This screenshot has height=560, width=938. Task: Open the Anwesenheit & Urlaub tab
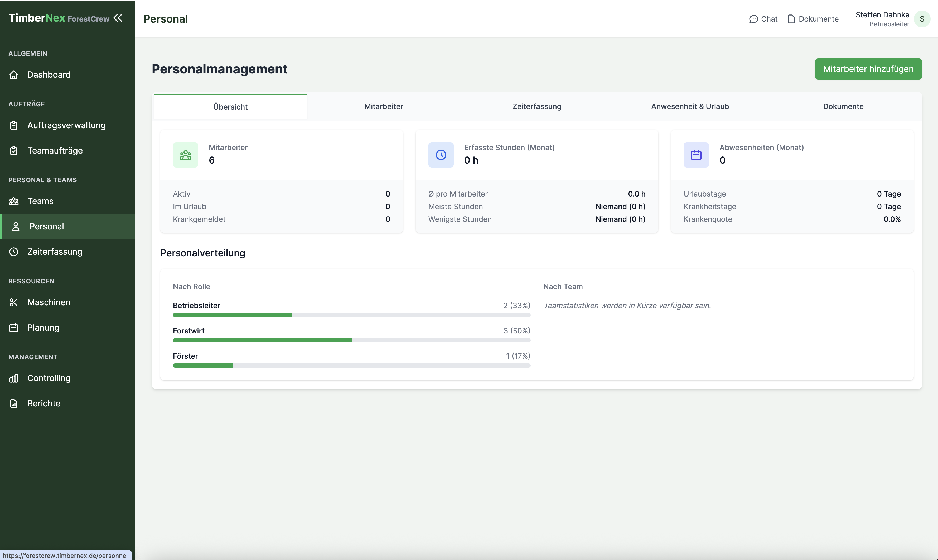click(x=690, y=106)
